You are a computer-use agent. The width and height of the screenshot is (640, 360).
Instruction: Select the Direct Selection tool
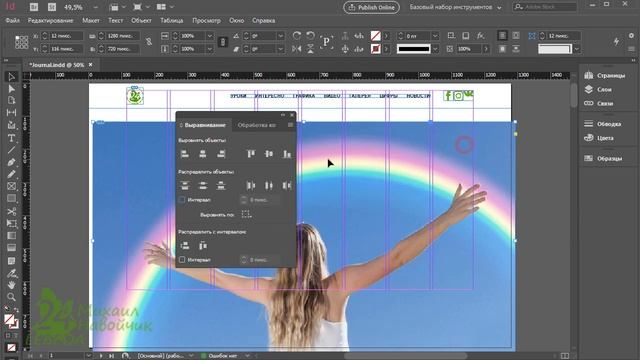(x=11, y=89)
